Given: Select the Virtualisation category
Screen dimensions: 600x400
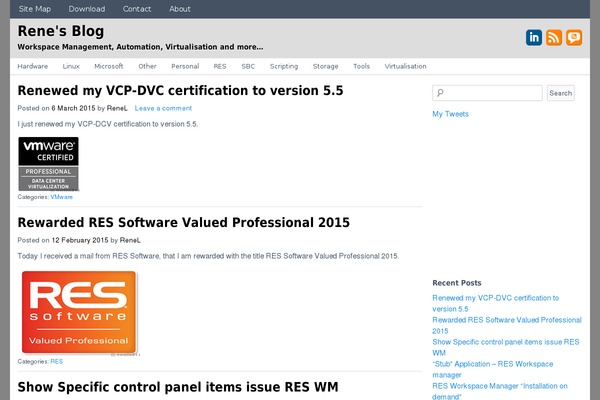Looking at the screenshot, I should [x=405, y=66].
